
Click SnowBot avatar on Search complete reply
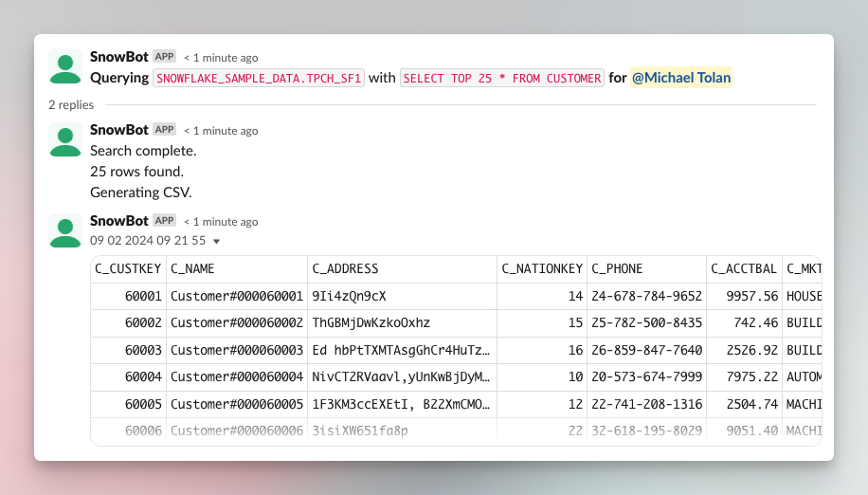[x=65, y=139]
